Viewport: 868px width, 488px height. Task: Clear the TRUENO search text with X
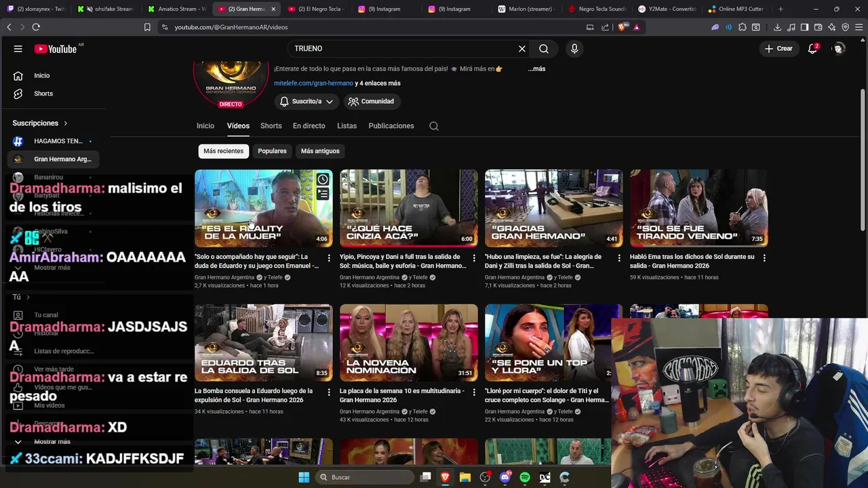click(522, 49)
